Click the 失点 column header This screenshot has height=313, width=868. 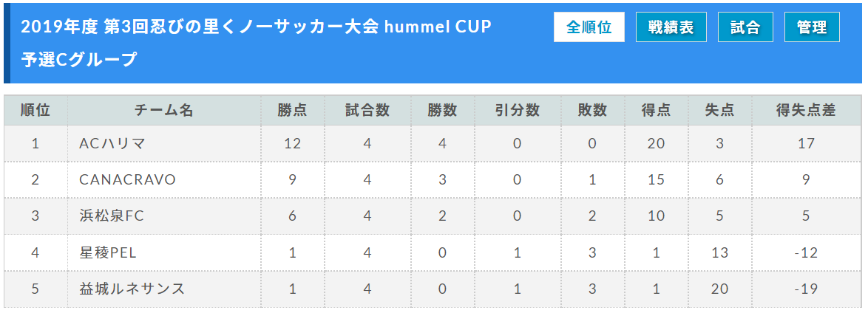[x=720, y=111]
